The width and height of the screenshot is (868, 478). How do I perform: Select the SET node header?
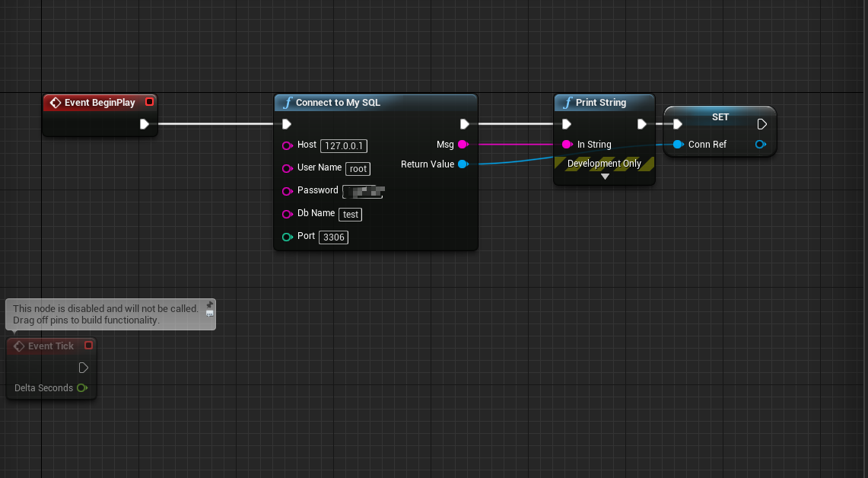click(x=719, y=117)
